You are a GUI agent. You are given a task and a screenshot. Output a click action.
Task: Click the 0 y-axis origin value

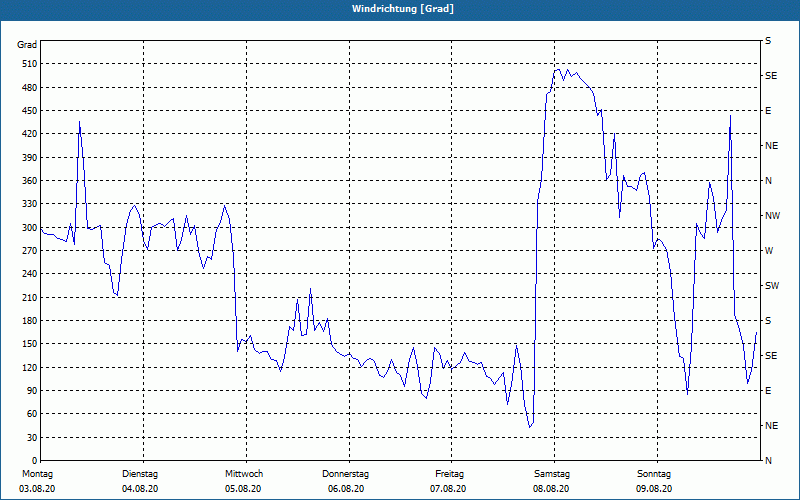click(35, 461)
